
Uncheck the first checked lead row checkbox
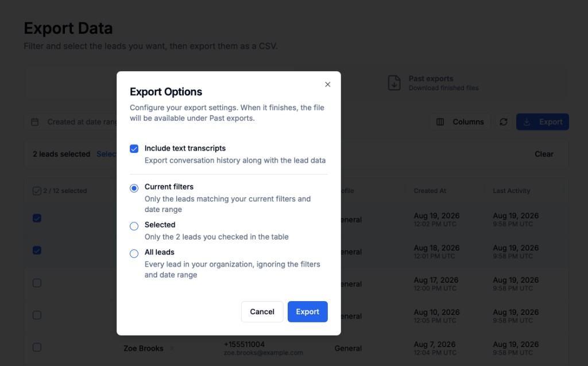coord(37,218)
